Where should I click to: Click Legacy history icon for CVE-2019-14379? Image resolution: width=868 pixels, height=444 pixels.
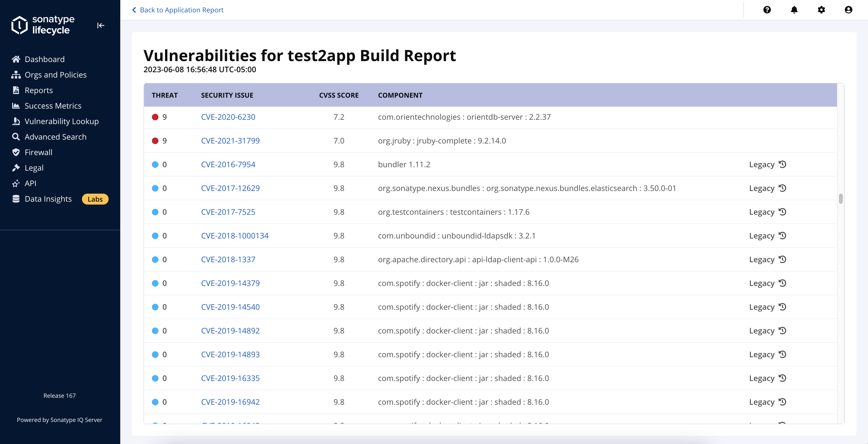click(x=782, y=283)
